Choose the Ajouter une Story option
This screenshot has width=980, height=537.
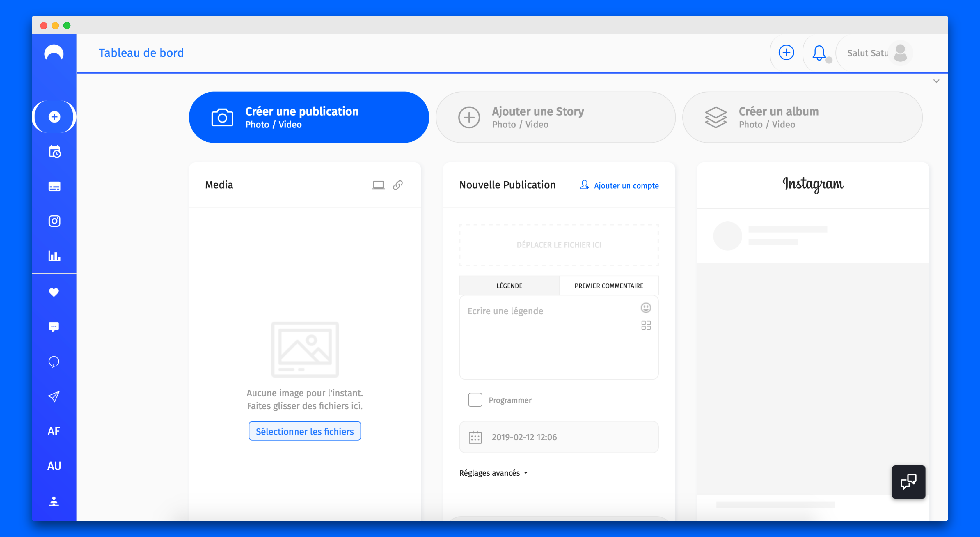point(555,117)
